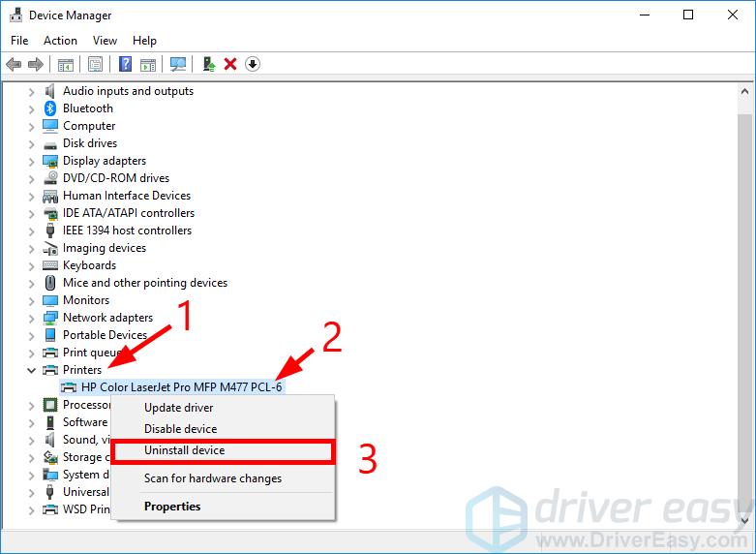This screenshot has height=554, width=756.
Task: Click the Device Manager title bar icon
Action: [x=15, y=15]
